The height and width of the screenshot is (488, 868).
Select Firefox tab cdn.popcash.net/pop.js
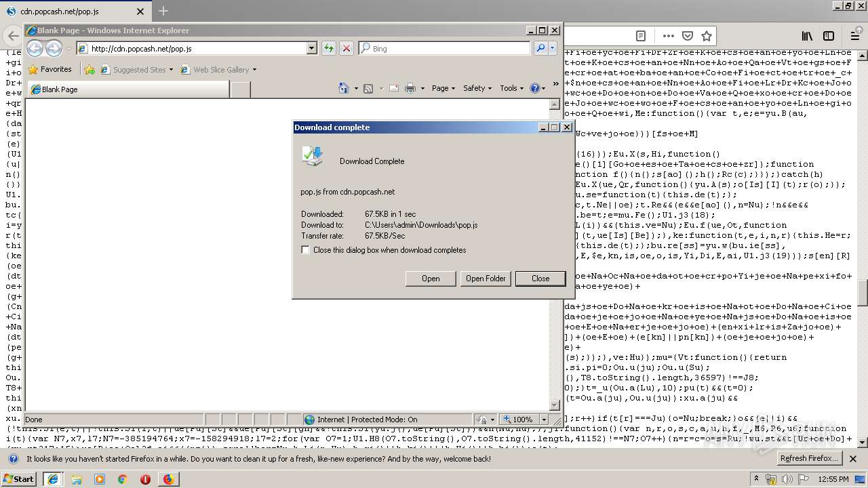click(x=76, y=11)
